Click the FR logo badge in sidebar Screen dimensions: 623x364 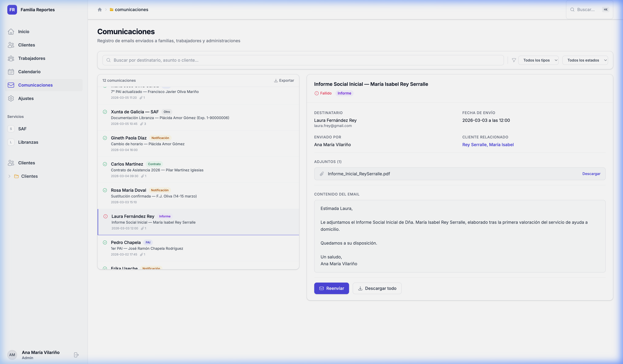pyautogui.click(x=12, y=10)
